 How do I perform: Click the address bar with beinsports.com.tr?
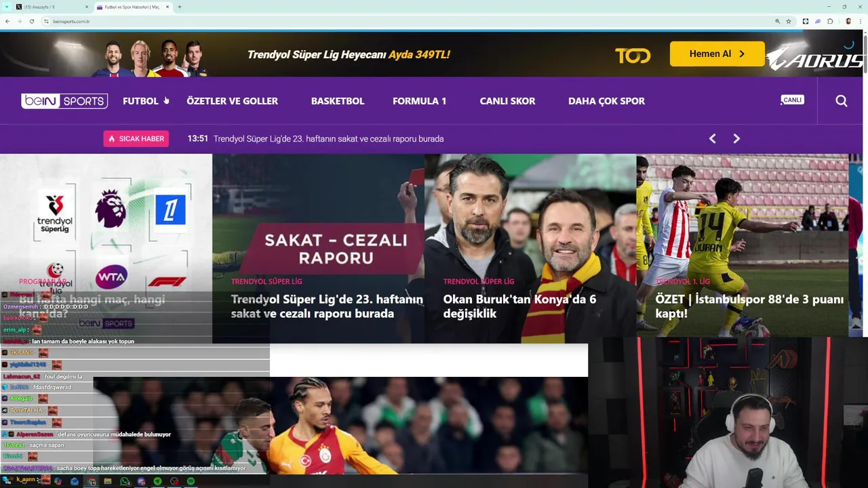(x=407, y=21)
